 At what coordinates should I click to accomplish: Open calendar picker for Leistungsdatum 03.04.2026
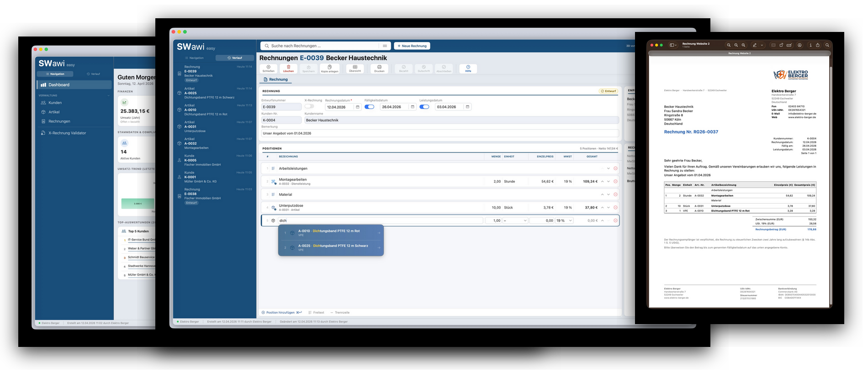[467, 107]
